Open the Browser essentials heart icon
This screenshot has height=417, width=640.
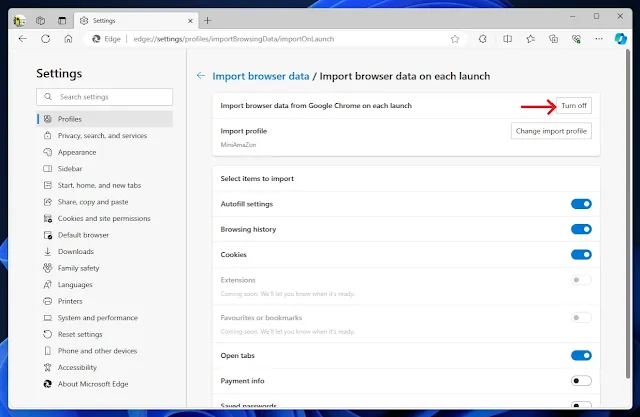click(x=576, y=39)
